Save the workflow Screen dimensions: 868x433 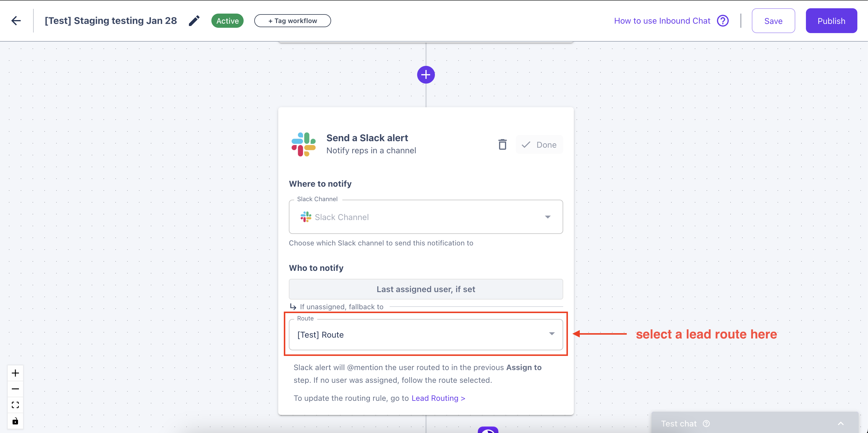point(773,21)
